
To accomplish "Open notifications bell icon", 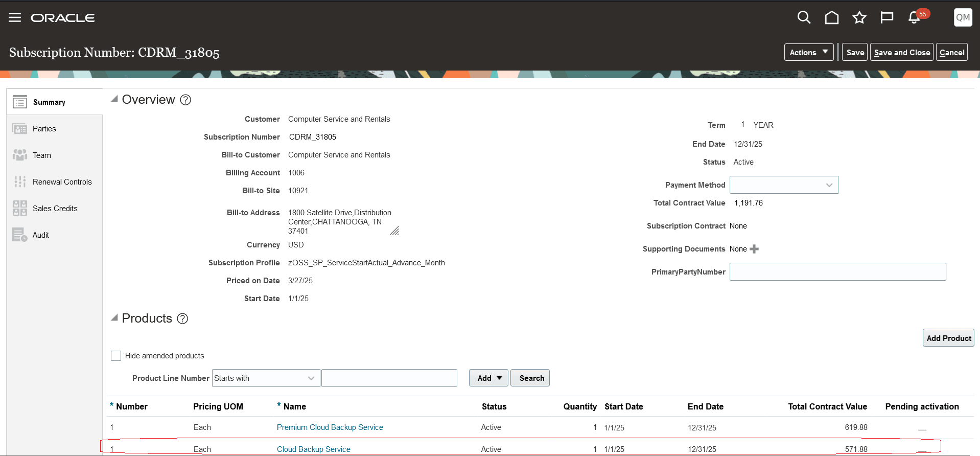I will (x=915, y=18).
